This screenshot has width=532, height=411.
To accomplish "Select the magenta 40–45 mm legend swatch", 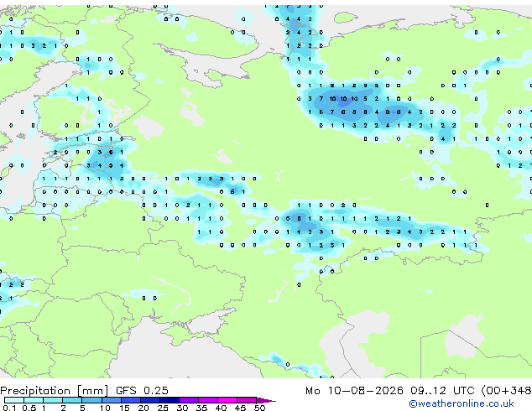I will coord(227,400).
